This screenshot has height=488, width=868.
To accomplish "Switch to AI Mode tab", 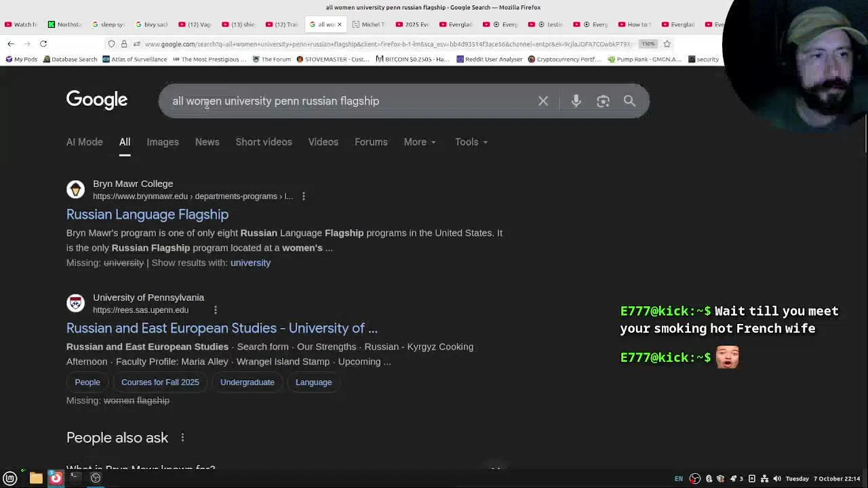I will (85, 142).
